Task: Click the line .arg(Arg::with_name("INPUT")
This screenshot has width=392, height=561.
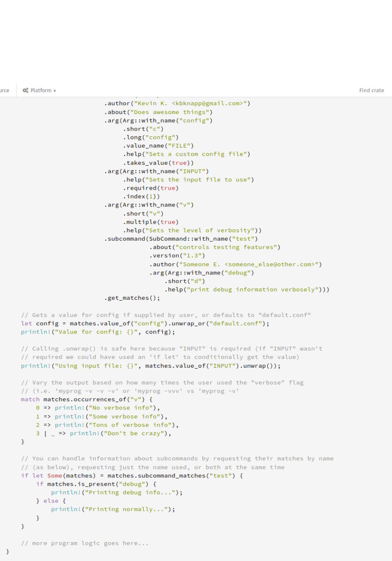Action: 156,171
